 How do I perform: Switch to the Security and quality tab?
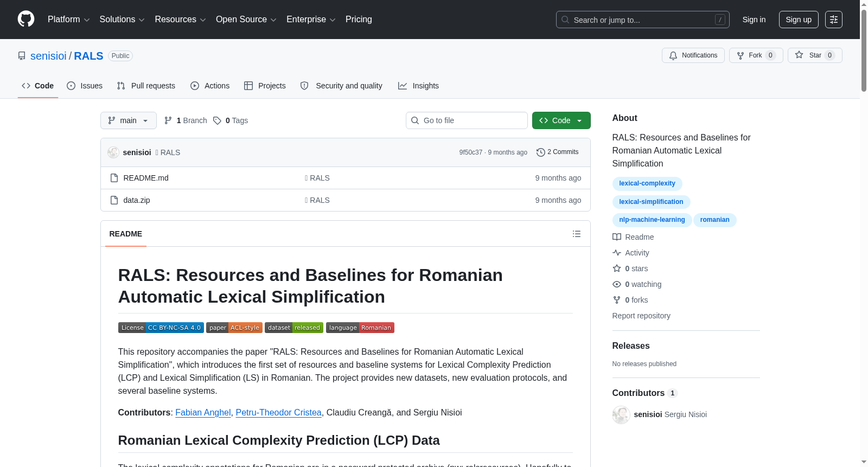341,86
